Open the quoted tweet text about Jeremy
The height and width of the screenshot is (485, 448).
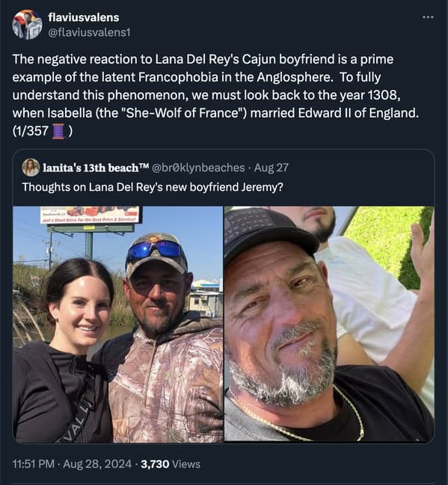click(153, 187)
